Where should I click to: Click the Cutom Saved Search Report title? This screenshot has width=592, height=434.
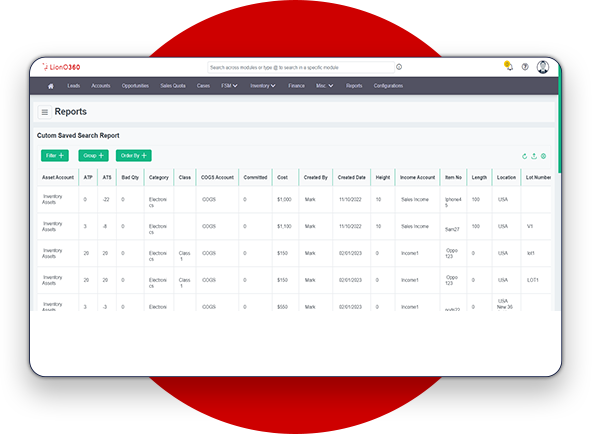point(78,135)
